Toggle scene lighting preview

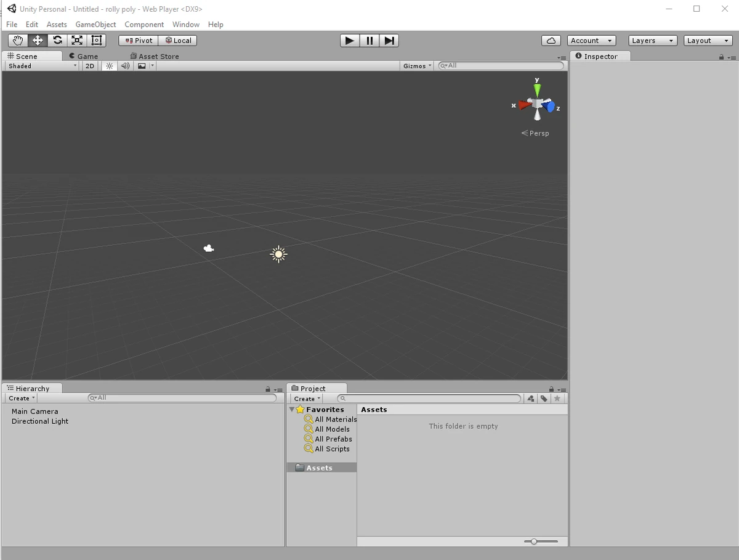point(109,65)
